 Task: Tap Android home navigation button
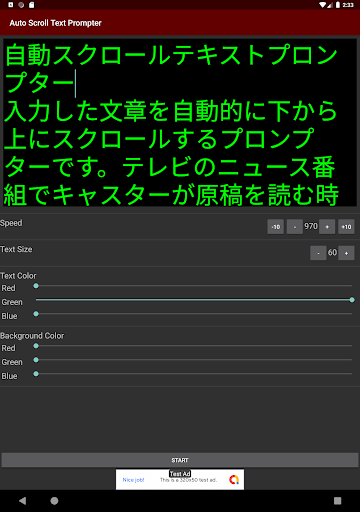[54, 501]
